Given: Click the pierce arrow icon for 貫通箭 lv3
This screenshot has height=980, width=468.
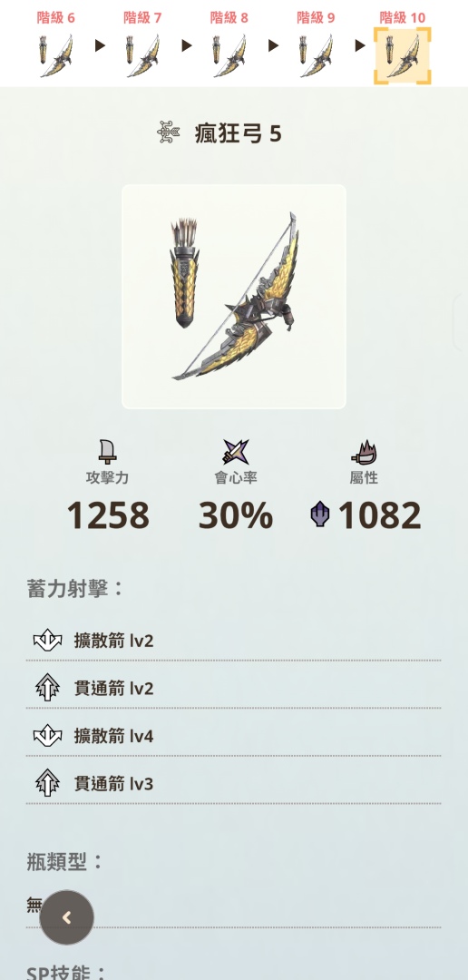Looking at the screenshot, I should (x=47, y=783).
